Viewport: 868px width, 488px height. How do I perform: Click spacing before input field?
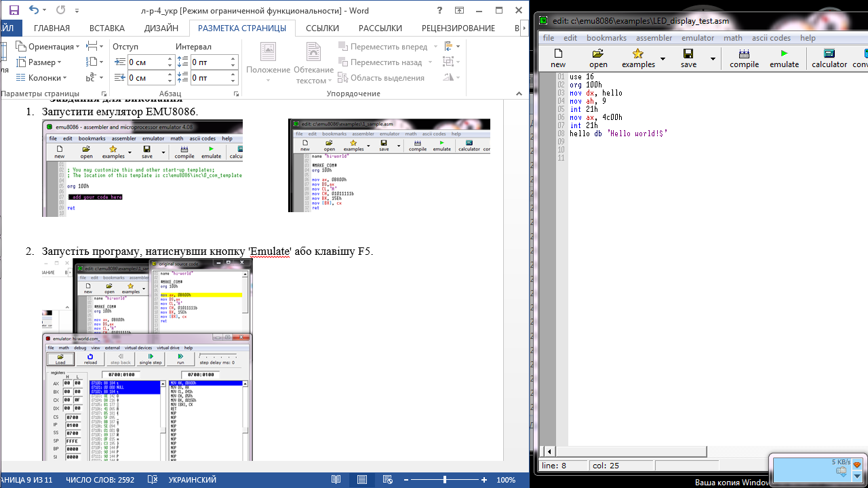(x=210, y=62)
